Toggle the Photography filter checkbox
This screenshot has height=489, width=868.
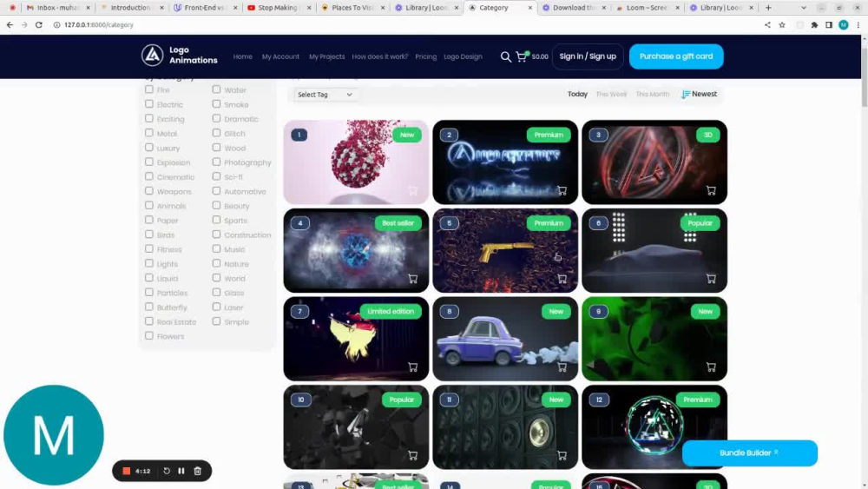coord(216,162)
